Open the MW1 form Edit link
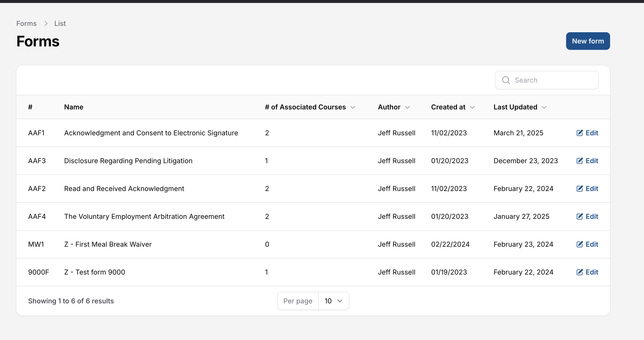Viewport: 644px width, 340px height. pos(592,244)
